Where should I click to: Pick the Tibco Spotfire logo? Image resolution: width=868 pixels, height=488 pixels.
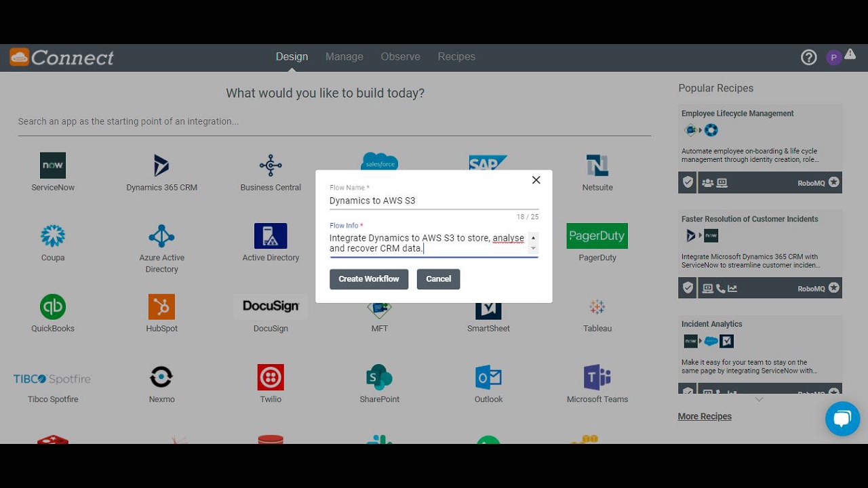pyautogui.click(x=52, y=379)
